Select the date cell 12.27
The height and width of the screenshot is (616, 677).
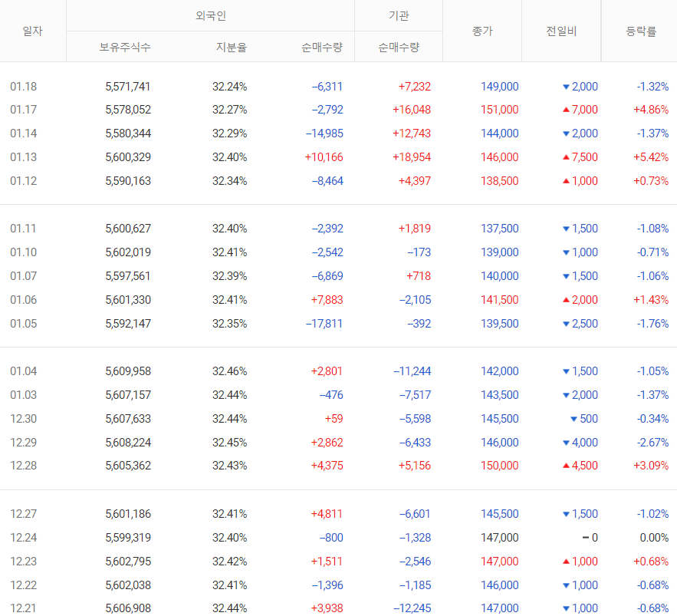click(23, 514)
